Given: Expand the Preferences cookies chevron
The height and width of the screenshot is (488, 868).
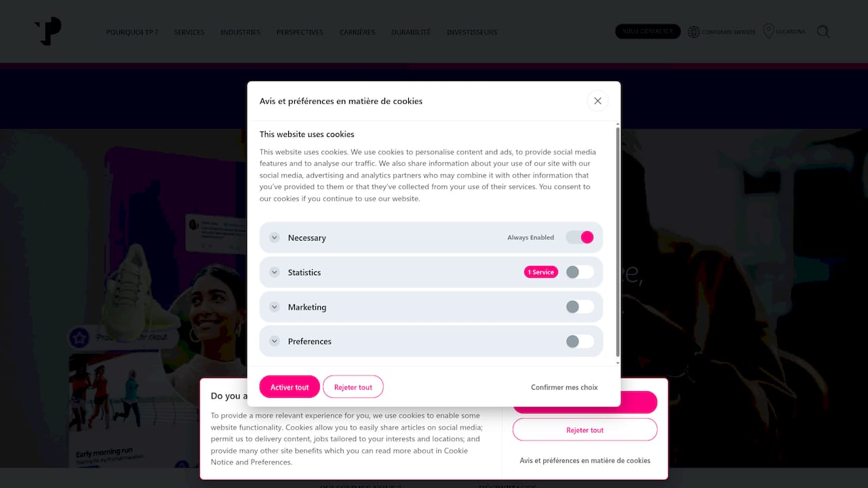Looking at the screenshot, I should pos(275,342).
